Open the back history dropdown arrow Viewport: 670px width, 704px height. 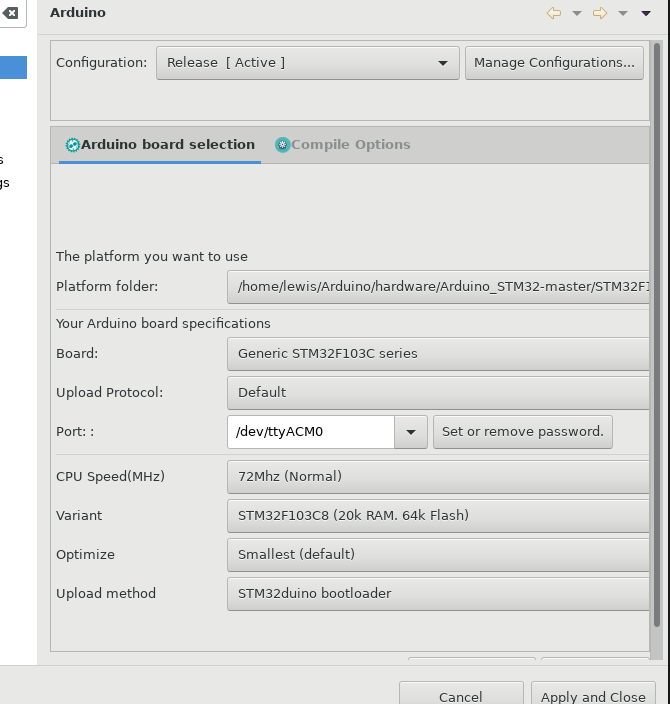(577, 14)
